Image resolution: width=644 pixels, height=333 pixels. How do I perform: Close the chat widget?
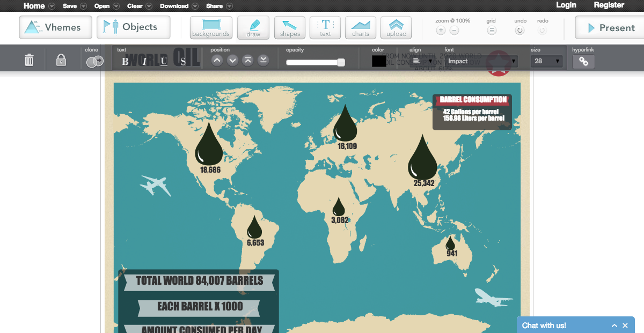click(x=625, y=326)
